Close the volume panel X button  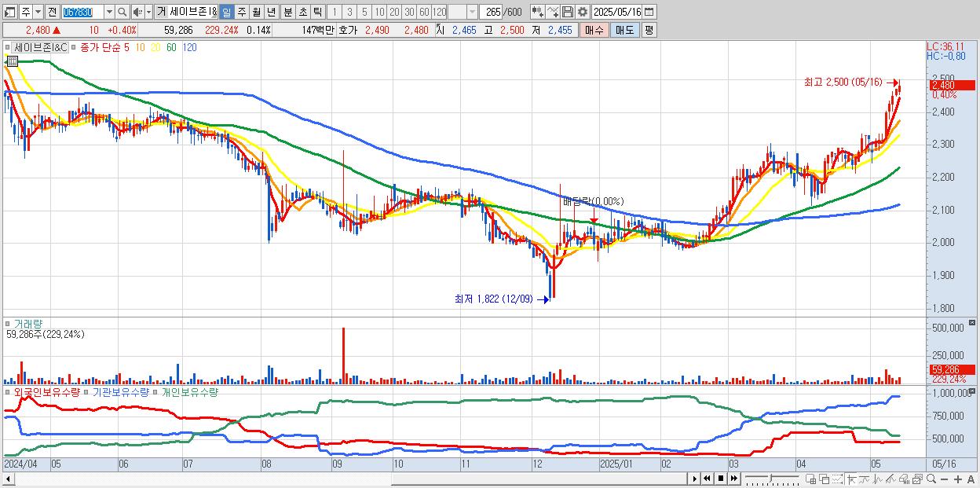click(972, 322)
